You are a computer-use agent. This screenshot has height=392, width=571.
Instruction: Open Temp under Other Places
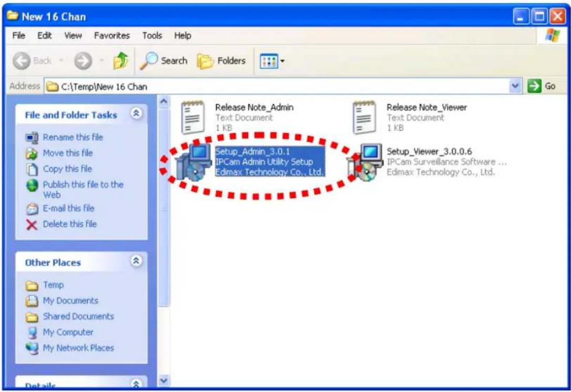[x=54, y=285]
